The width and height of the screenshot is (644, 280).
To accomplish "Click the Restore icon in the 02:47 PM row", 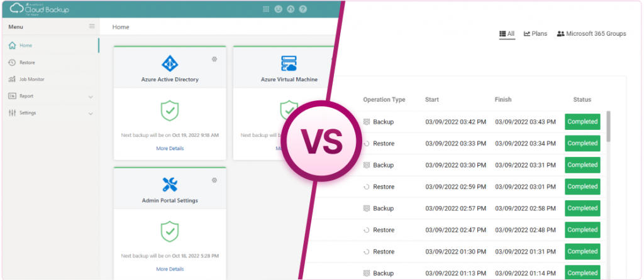I will [367, 230].
